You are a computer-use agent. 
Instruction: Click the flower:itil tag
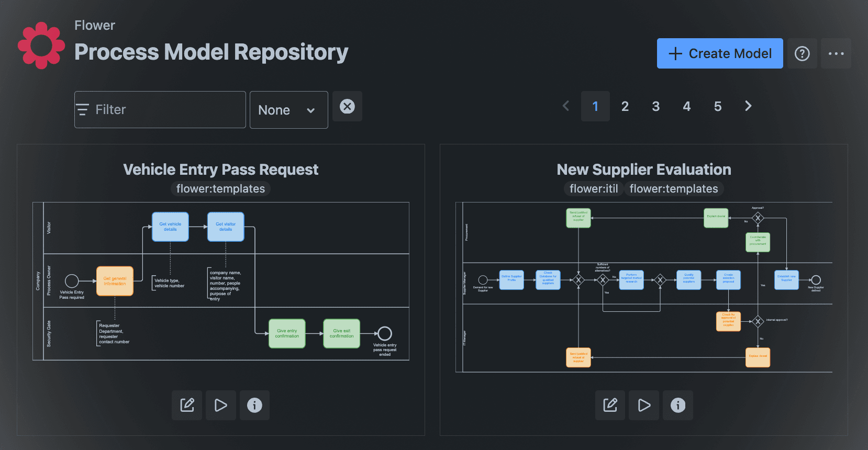click(593, 189)
